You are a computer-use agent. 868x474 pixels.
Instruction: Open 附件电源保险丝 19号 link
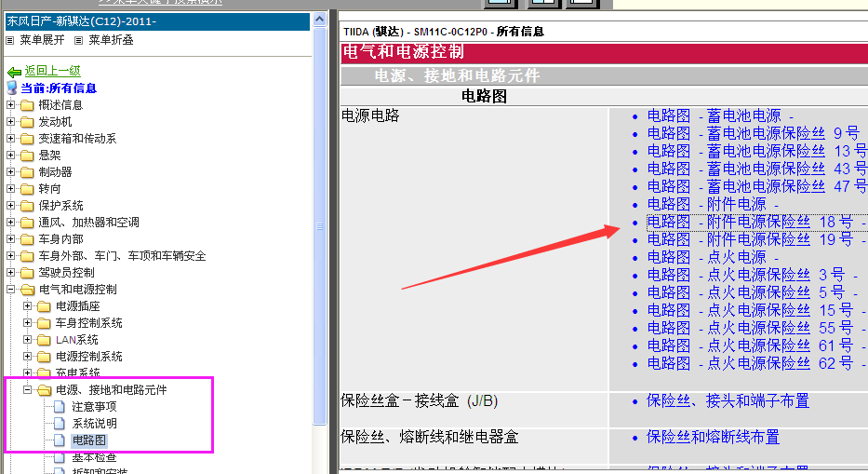(x=756, y=240)
